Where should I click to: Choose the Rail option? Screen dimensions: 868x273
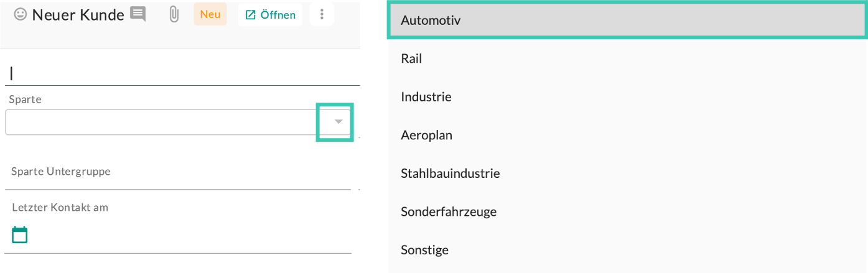[x=411, y=58]
